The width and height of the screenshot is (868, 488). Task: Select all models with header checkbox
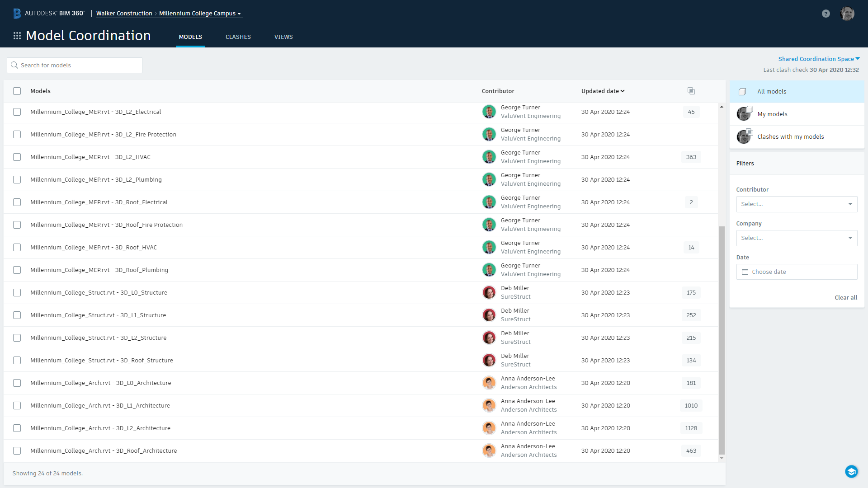(17, 91)
